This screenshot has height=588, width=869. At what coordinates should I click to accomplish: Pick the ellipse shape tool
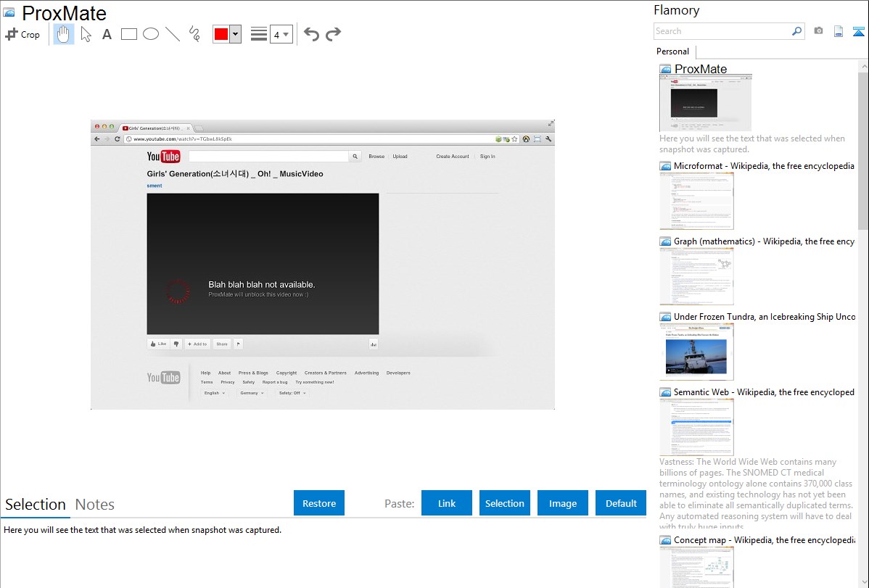tap(151, 34)
